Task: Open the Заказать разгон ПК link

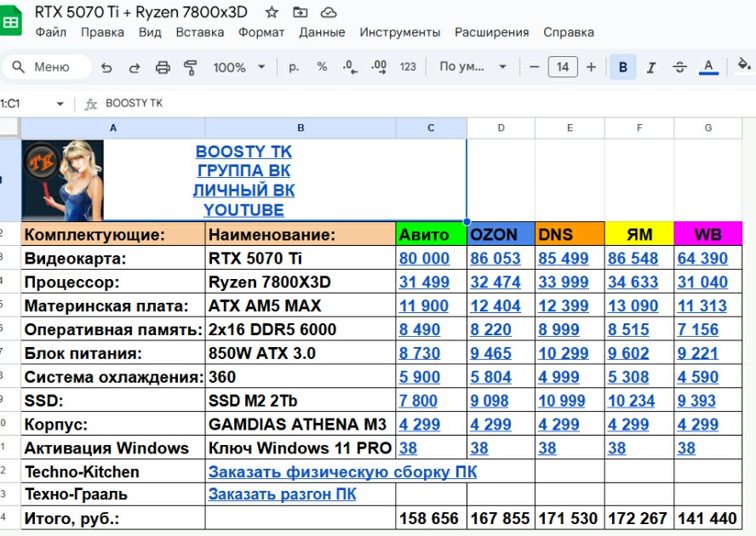Action: [282, 494]
